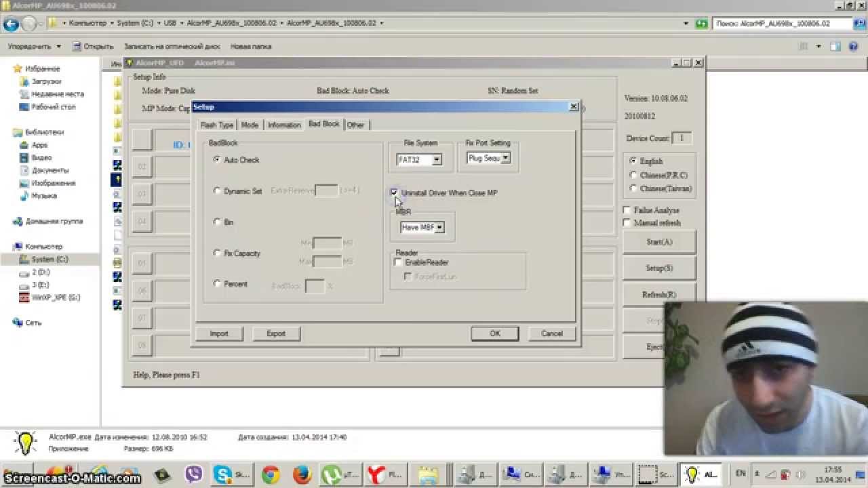Screen dimensions: 868x488
Task: Click the EN language indicator in system tray
Action: coord(741,473)
